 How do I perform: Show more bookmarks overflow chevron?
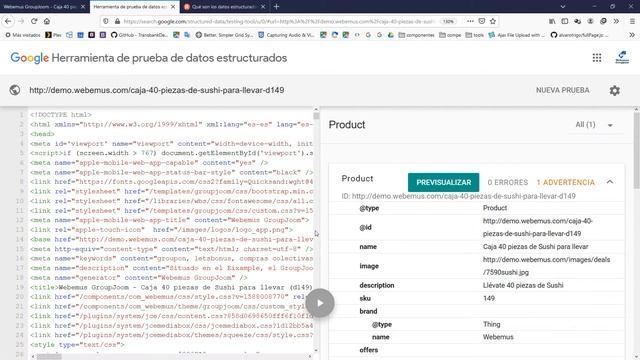pos(632,35)
